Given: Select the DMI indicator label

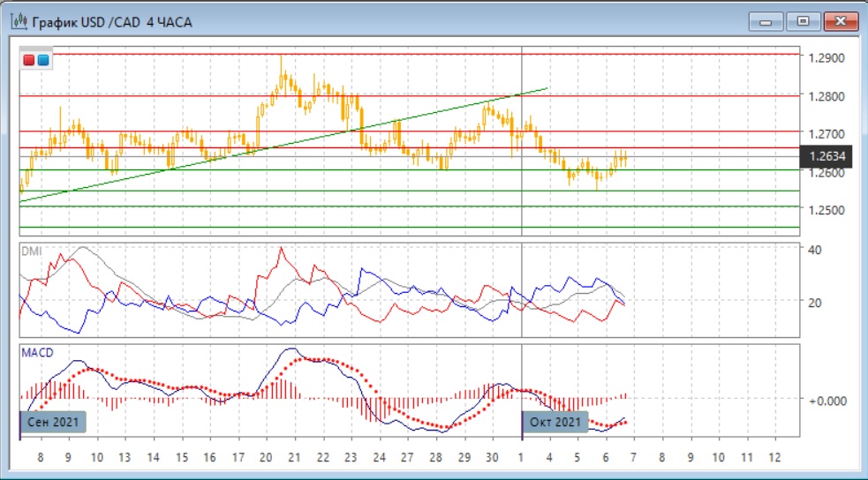Looking at the screenshot, I should (31, 251).
